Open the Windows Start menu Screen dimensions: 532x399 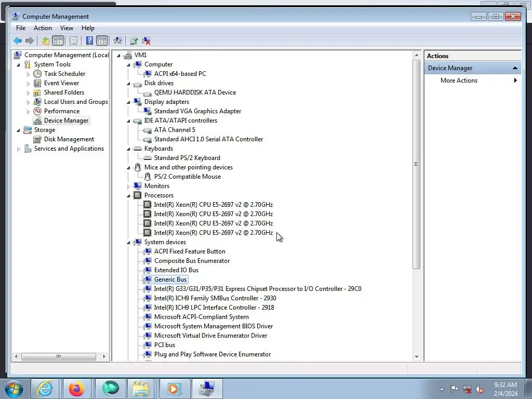tap(14, 389)
